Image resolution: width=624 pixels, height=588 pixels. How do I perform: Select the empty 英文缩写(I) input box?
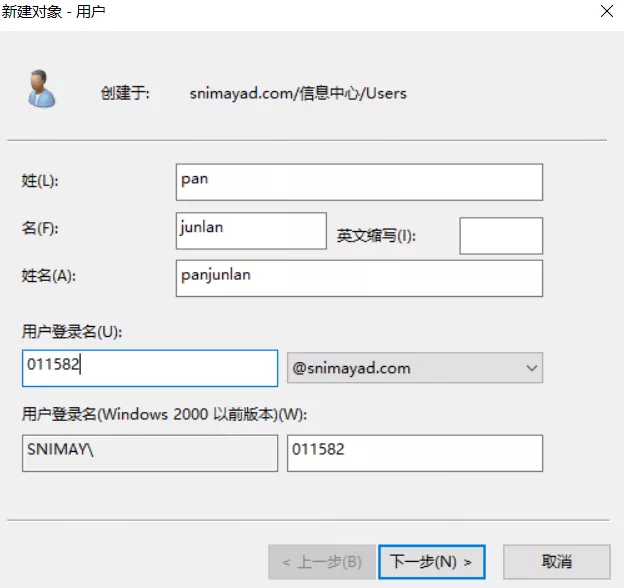pos(500,236)
